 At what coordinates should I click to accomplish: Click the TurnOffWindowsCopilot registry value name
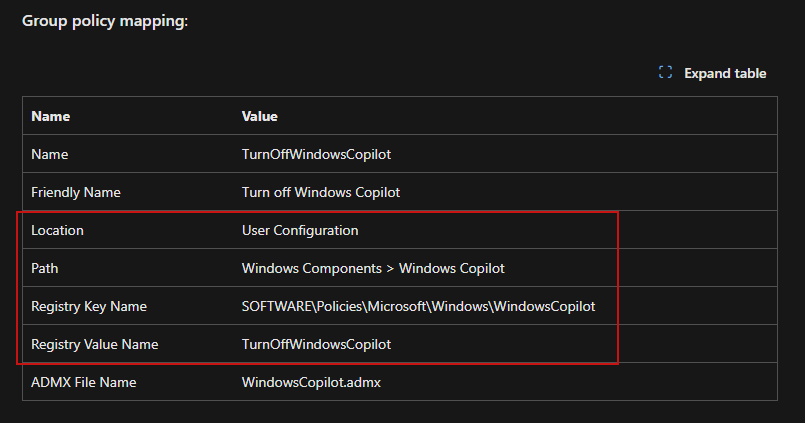(x=316, y=344)
